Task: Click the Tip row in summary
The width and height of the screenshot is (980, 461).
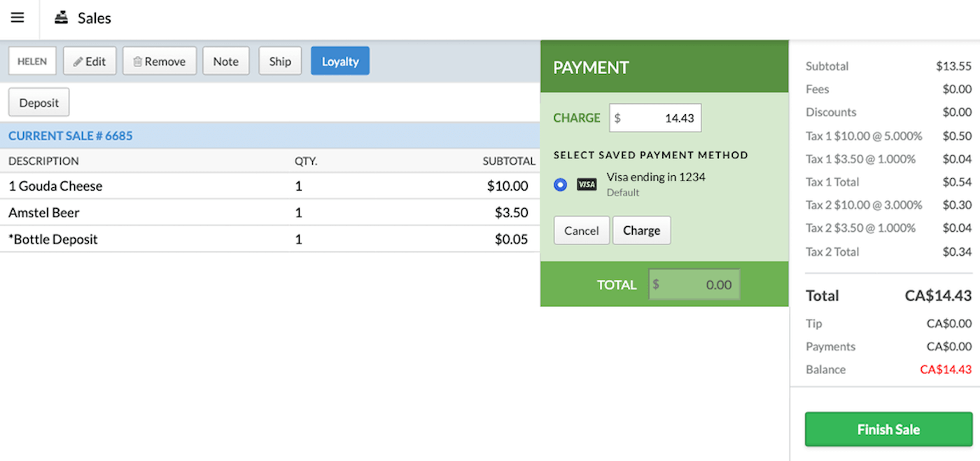Action: click(888, 324)
